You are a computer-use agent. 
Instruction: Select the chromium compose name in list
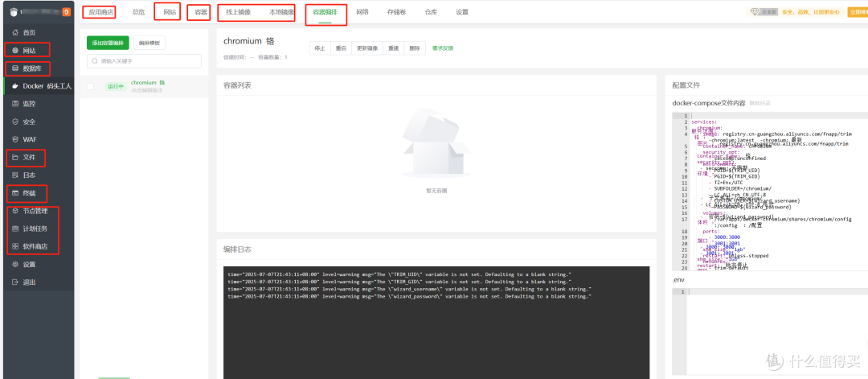[148, 83]
